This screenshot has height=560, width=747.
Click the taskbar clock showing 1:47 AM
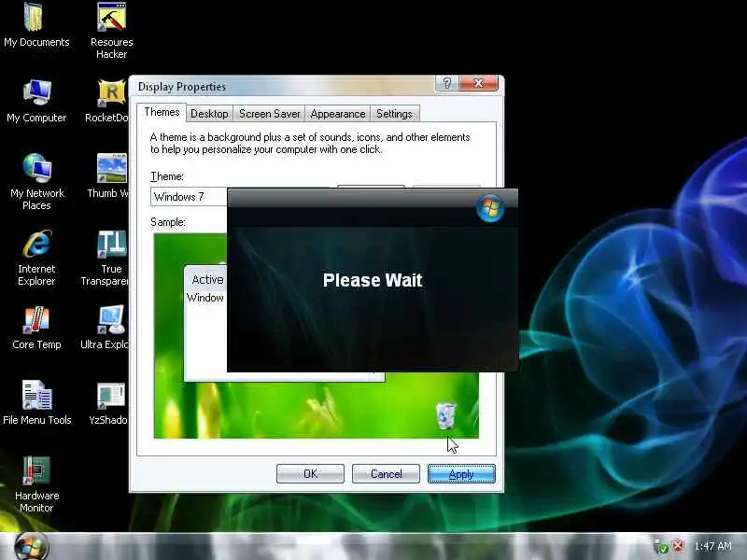point(712,546)
